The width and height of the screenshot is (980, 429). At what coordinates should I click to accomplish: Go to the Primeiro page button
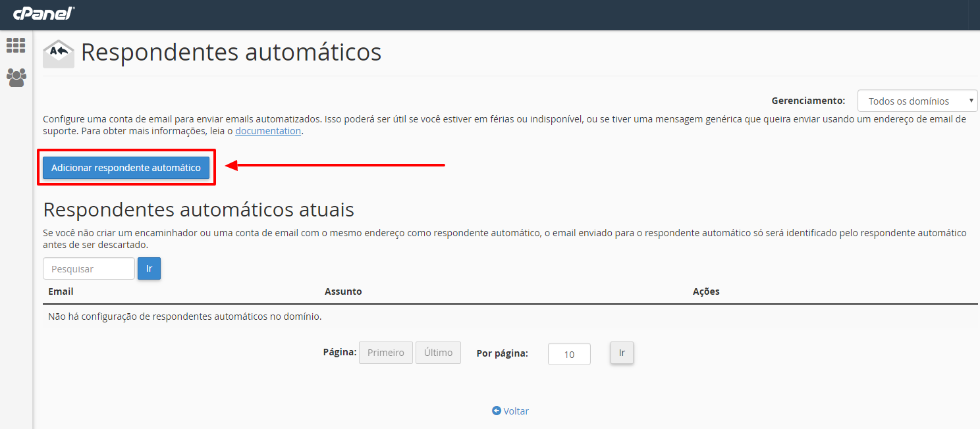click(386, 353)
